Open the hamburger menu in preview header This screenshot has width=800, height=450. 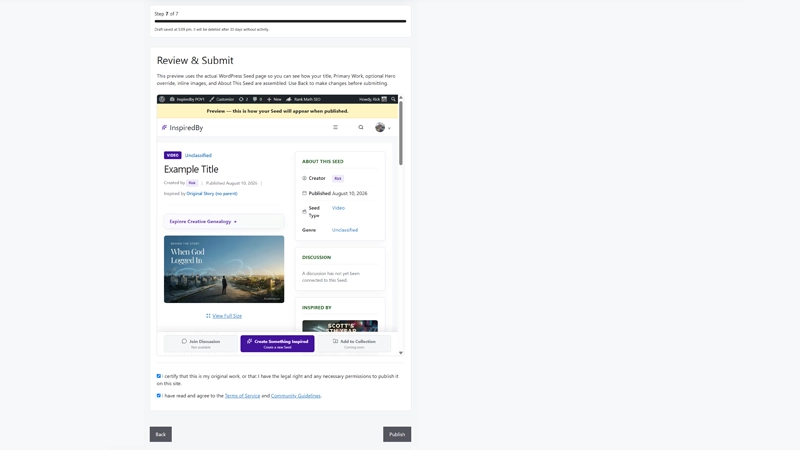pos(335,128)
